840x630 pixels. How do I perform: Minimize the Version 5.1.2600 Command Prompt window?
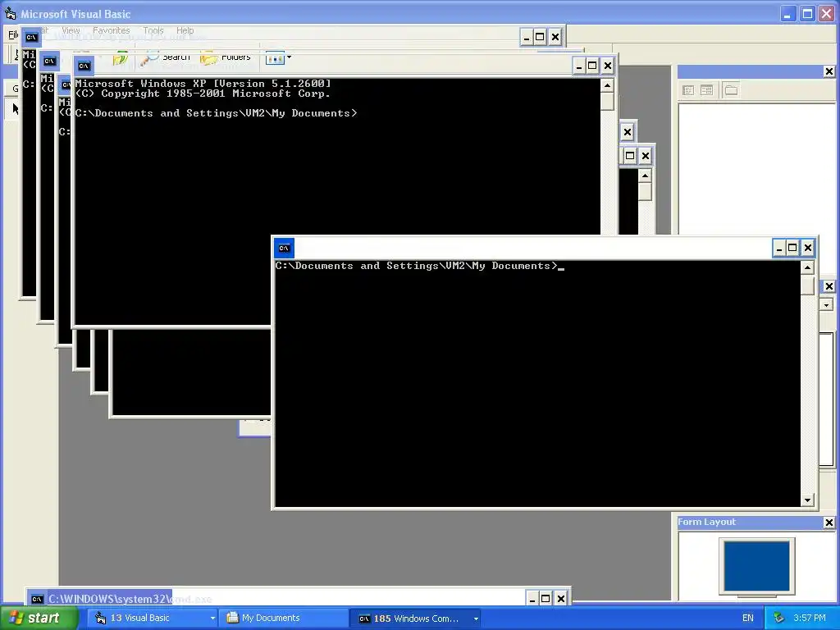(x=578, y=66)
